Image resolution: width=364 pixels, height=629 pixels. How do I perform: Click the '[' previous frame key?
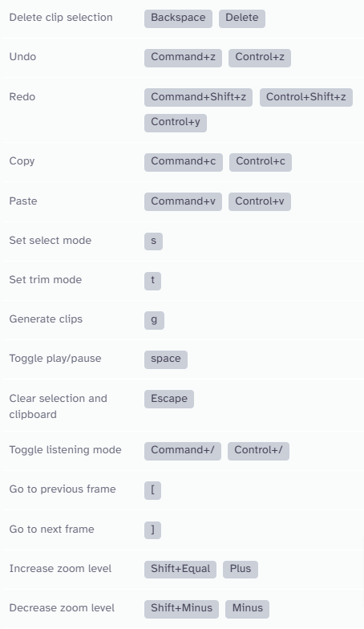[152, 490]
